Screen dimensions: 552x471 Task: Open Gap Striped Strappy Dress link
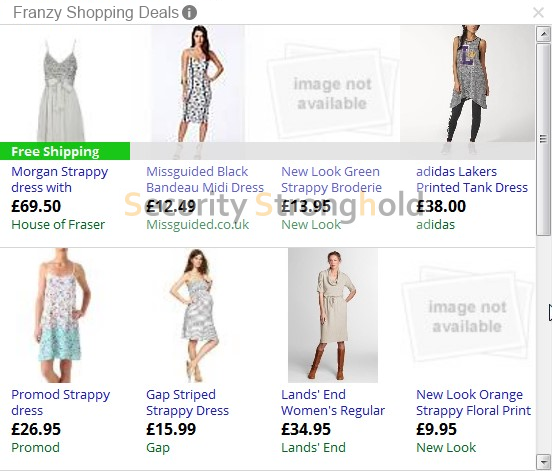point(187,402)
